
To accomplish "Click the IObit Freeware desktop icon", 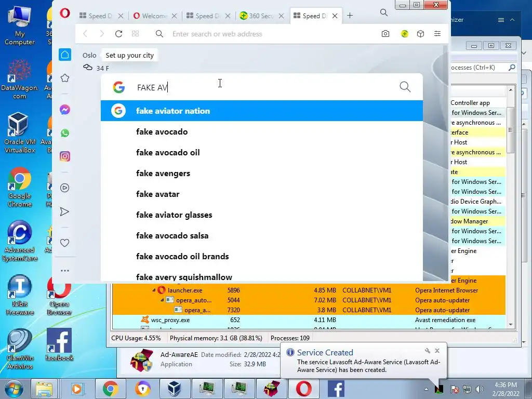I will (19, 295).
